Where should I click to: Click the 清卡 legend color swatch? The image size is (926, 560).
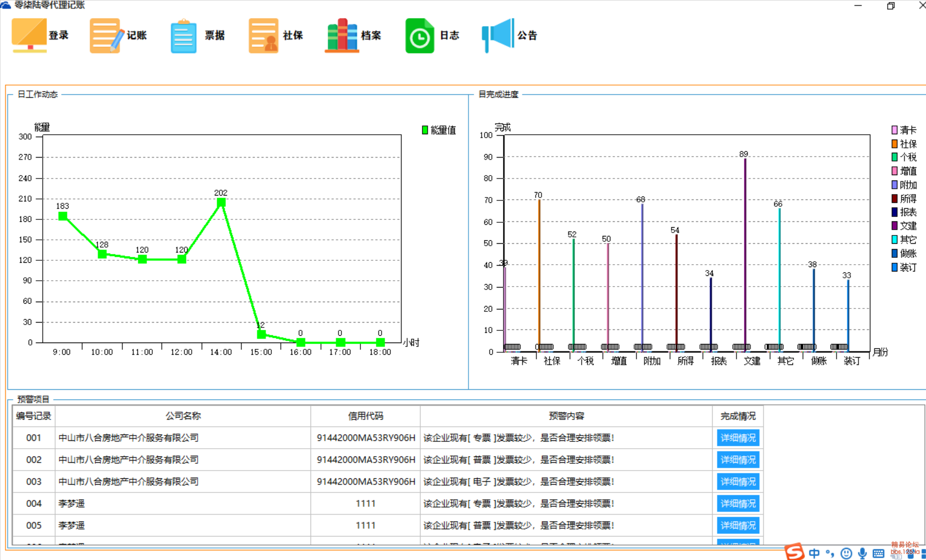click(894, 130)
